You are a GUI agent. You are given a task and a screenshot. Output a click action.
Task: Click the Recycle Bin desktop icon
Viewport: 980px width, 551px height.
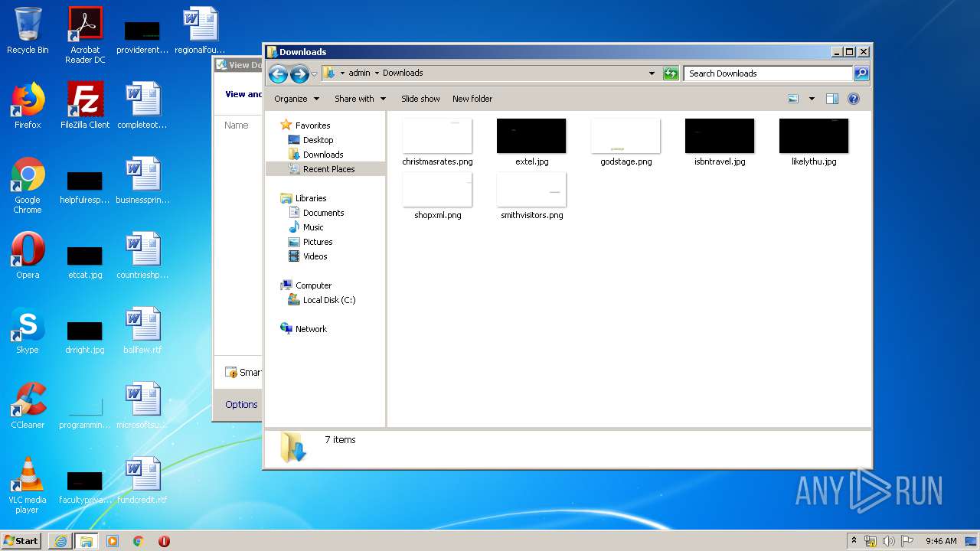click(28, 31)
